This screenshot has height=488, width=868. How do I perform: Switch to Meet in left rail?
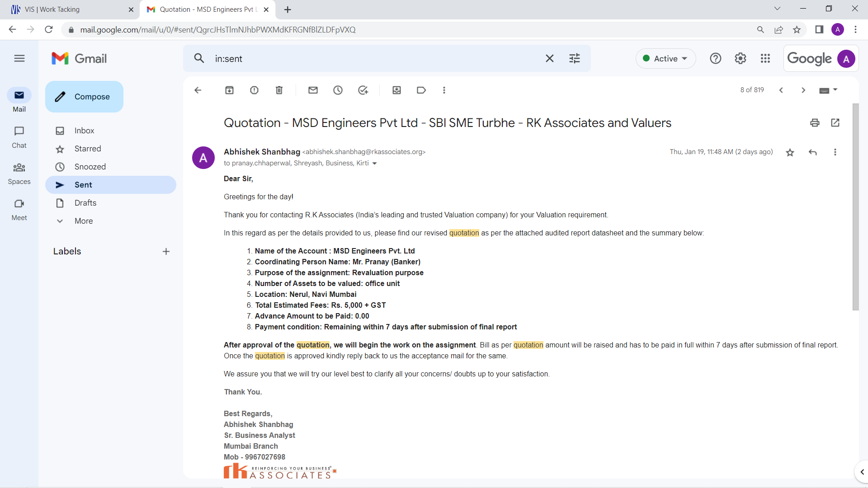(19, 210)
